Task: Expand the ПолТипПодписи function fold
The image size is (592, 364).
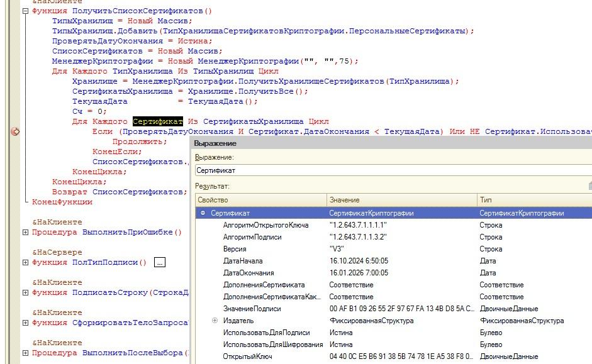Action: click(x=25, y=262)
